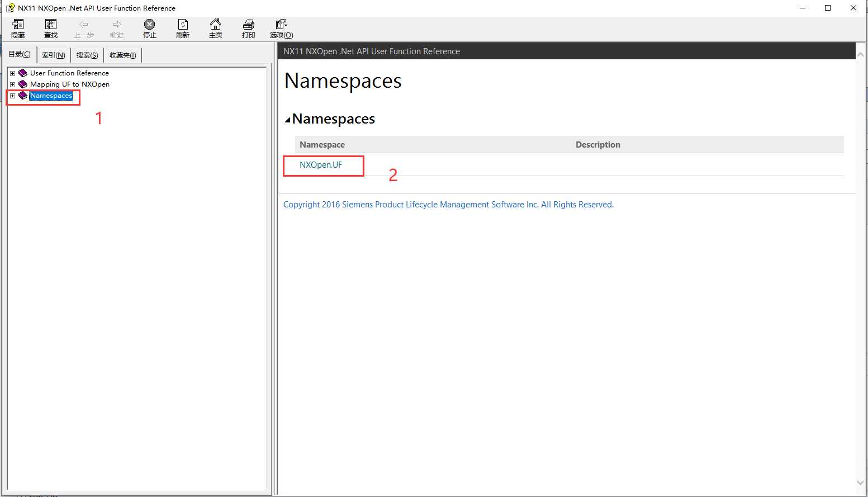Click the book icon beside Namespaces
868x497 pixels.
point(23,96)
